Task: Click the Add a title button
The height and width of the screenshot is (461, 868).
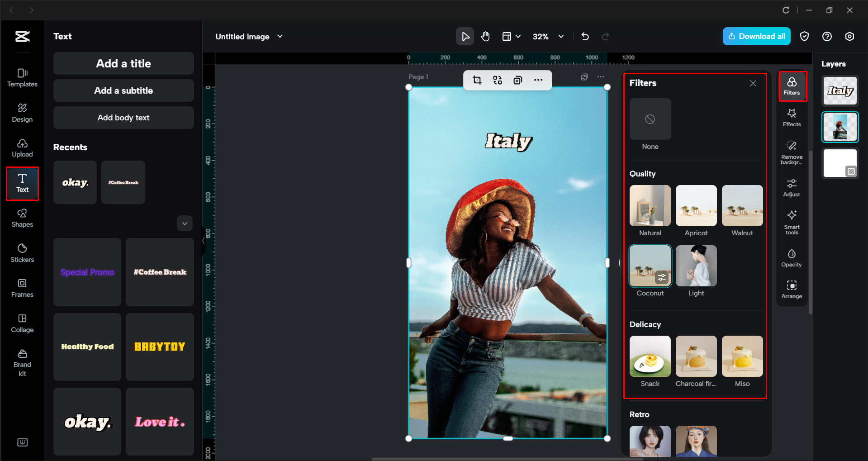Action: coord(123,63)
